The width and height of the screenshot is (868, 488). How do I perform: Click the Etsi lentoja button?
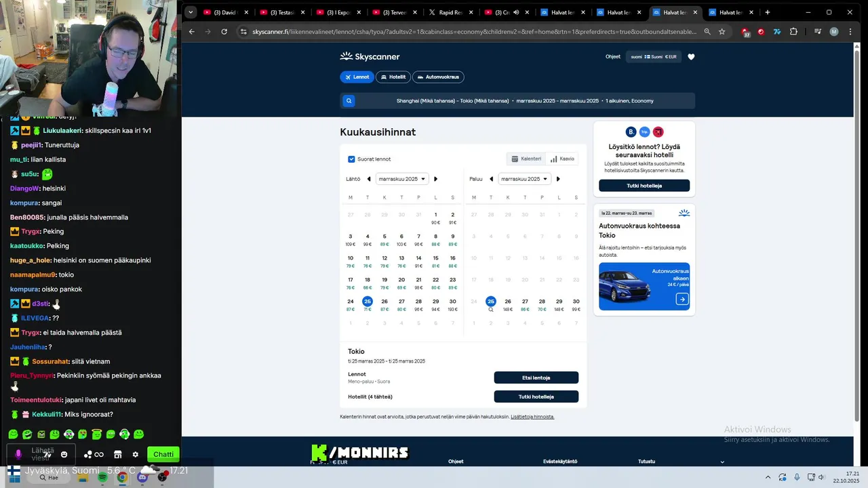pyautogui.click(x=536, y=378)
